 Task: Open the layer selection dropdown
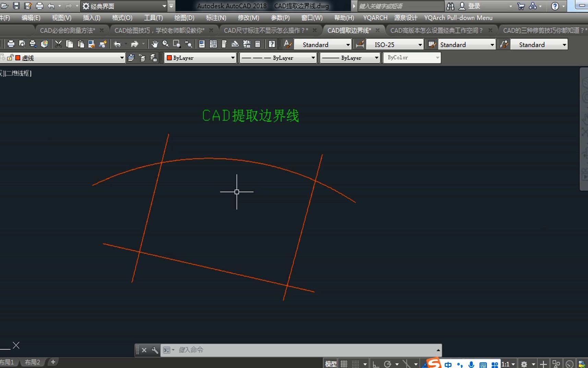[x=122, y=58]
